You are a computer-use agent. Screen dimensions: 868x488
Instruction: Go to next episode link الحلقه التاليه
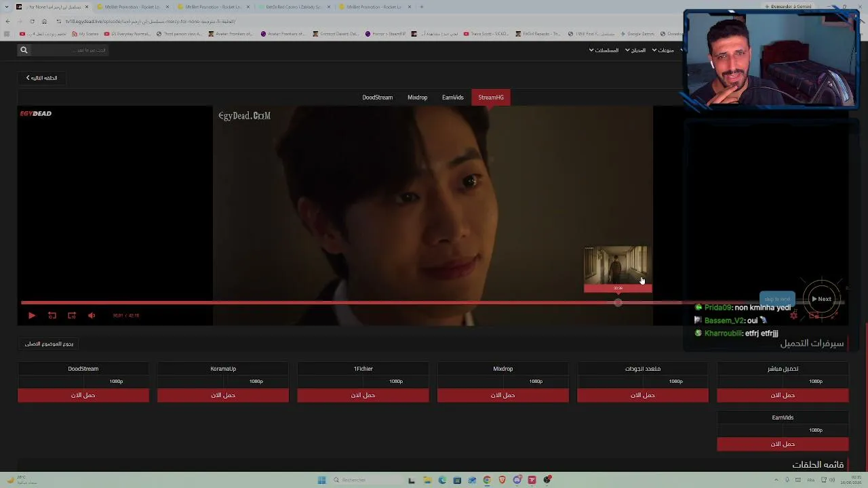[x=42, y=78]
